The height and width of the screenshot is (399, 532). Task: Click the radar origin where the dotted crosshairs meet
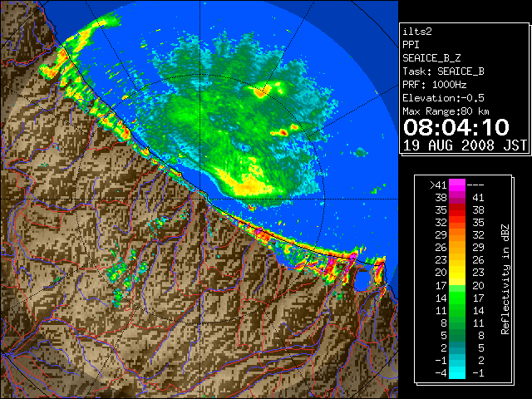(199, 199)
